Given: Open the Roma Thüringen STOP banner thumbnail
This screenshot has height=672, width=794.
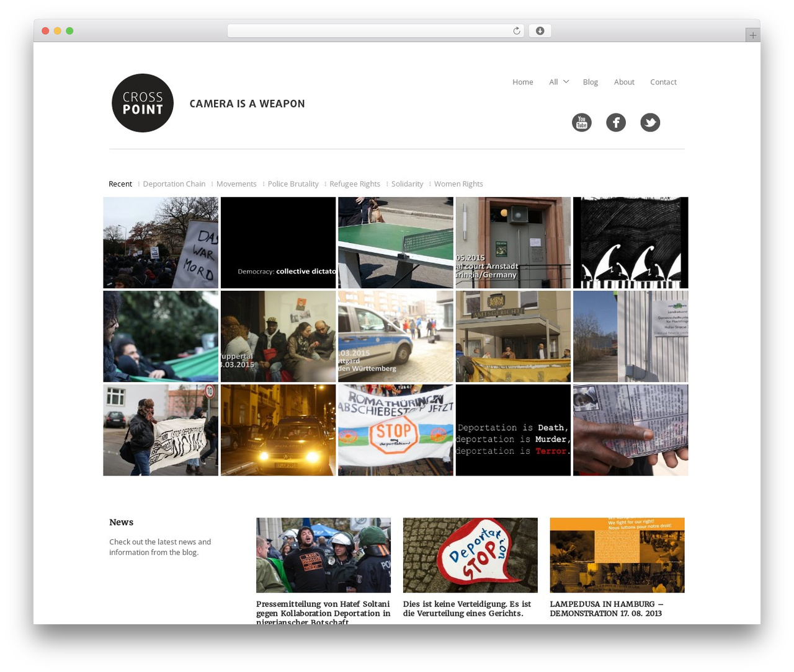Looking at the screenshot, I should coord(395,430).
